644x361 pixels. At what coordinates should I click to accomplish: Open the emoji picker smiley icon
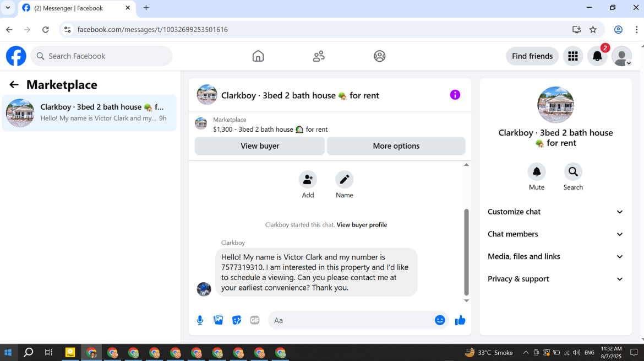pyautogui.click(x=440, y=320)
